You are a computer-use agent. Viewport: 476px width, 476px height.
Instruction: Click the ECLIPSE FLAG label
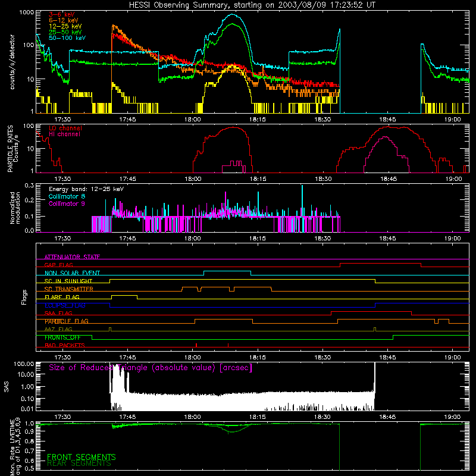pyautogui.click(x=65, y=305)
